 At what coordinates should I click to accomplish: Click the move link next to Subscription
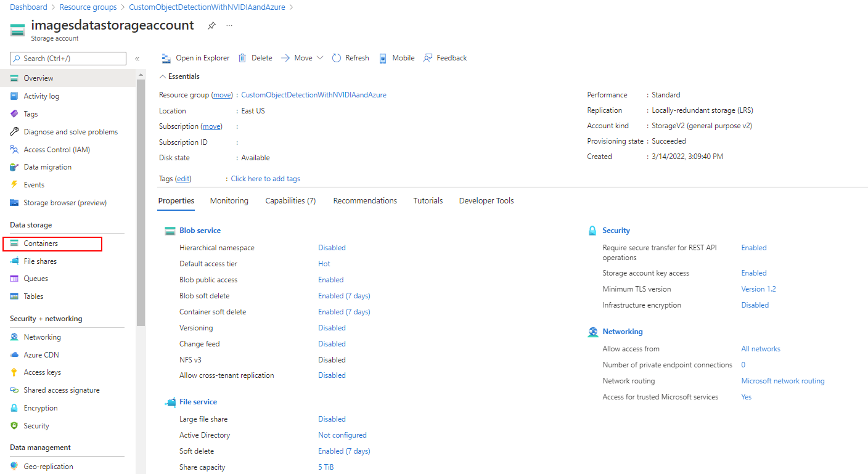tap(211, 126)
